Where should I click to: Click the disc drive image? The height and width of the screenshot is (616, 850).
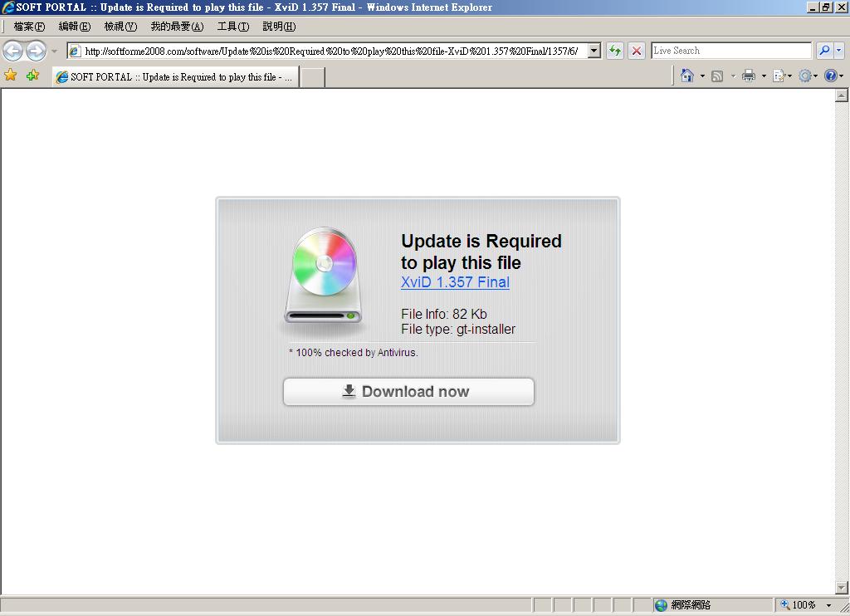[324, 276]
